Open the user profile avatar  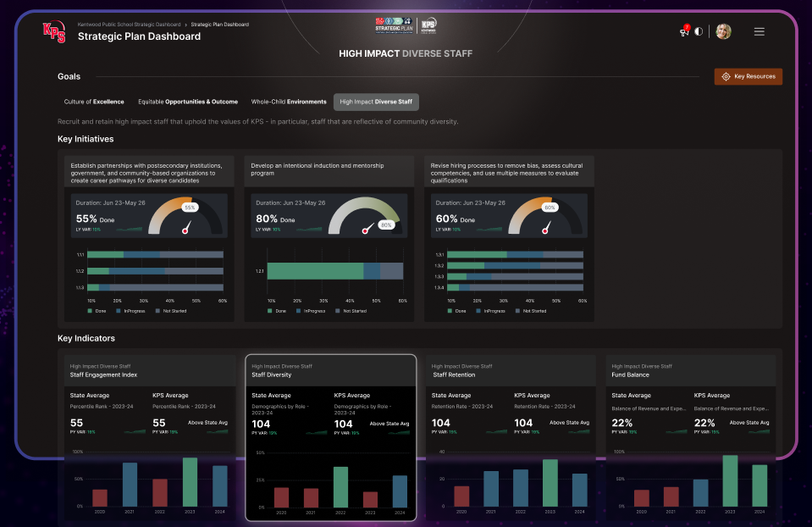click(723, 31)
